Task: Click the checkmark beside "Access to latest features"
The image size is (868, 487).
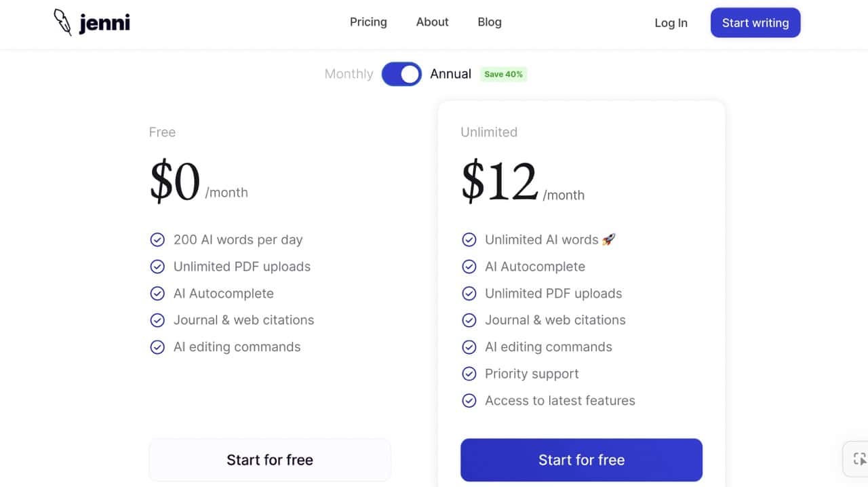Action: (x=469, y=400)
